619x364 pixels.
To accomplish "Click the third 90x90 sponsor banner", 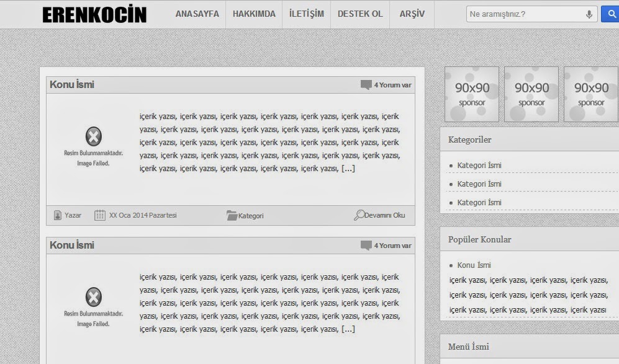I will [591, 94].
